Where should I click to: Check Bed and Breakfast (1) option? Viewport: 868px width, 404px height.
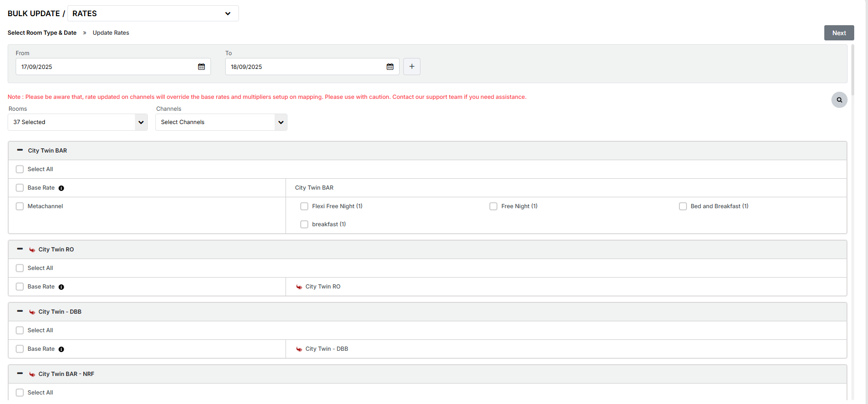683,206
